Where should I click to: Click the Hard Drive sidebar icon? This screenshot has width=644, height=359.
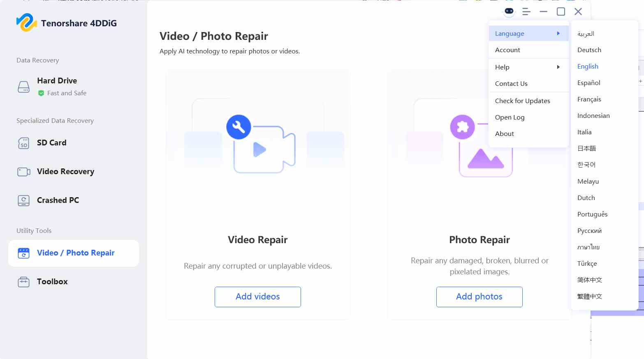(x=24, y=87)
